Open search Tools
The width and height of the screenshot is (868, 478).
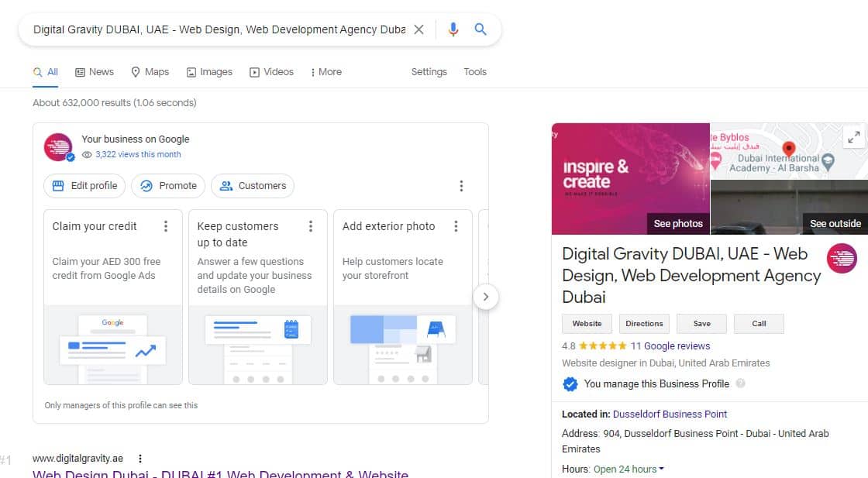tap(475, 72)
